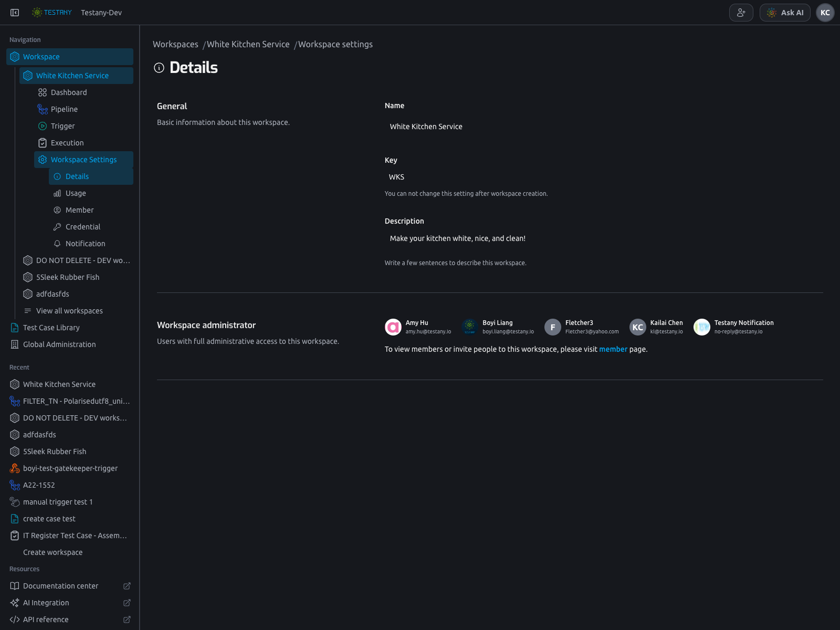840x630 pixels.
Task: Click the Pipeline icon in navigation
Action: pos(43,109)
